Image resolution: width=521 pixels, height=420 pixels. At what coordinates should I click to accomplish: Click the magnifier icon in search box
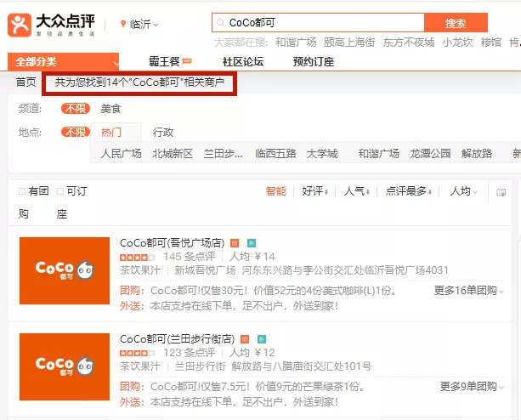click(221, 23)
